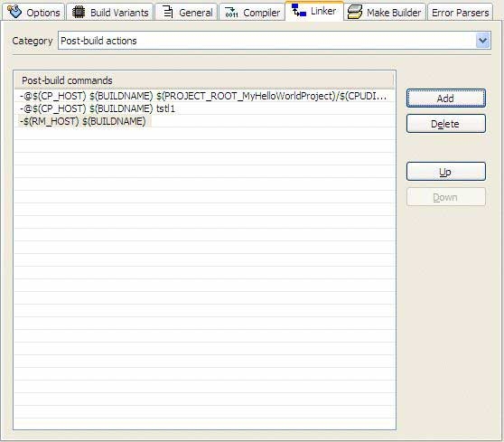Add a new post-build command

446,99
